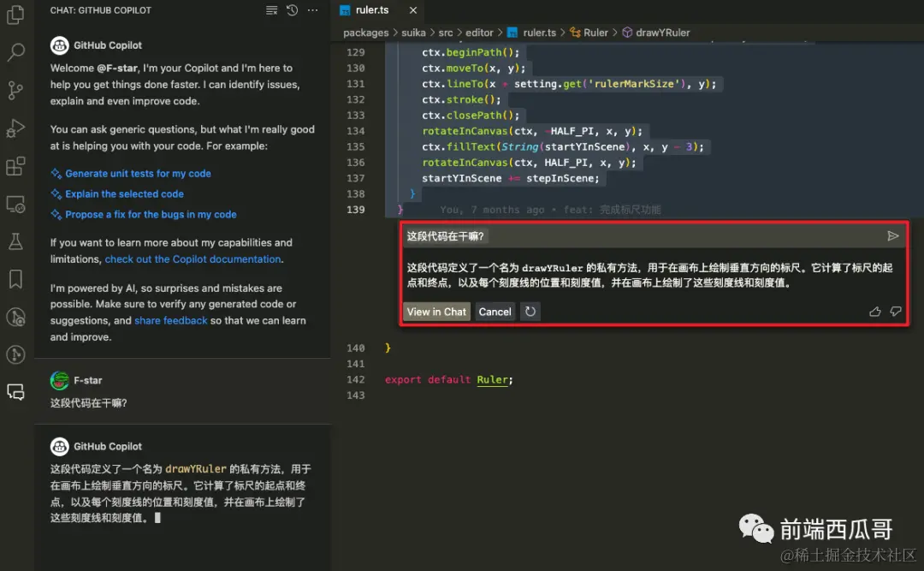The width and height of the screenshot is (924, 571).
Task: Open the share feedback link
Action: (171, 320)
